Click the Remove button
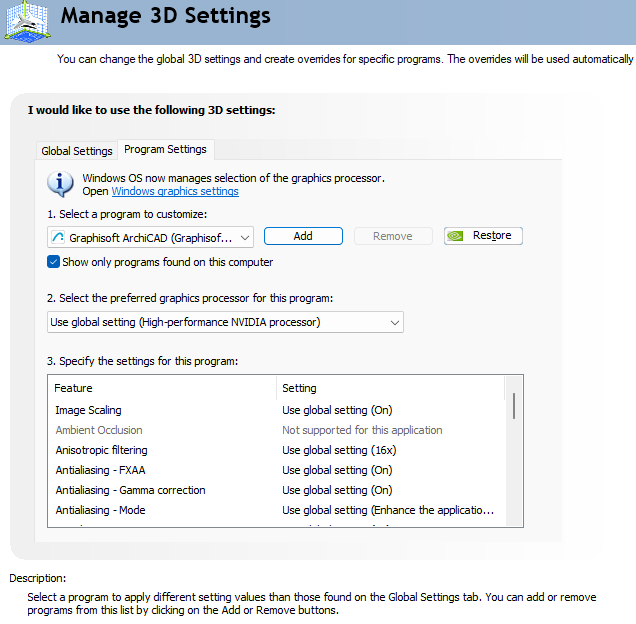The height and width of the screenshot is (624, 636). [393, 236]
